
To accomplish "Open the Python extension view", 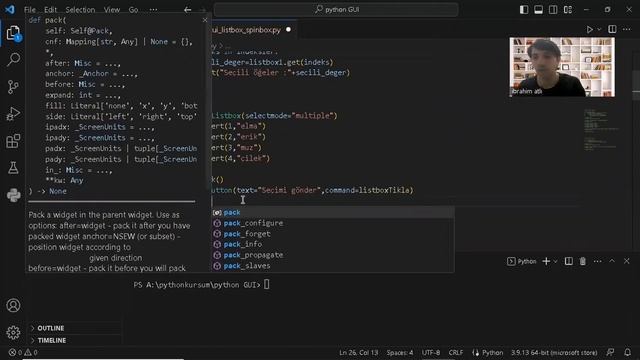I will tap(13, 195).
